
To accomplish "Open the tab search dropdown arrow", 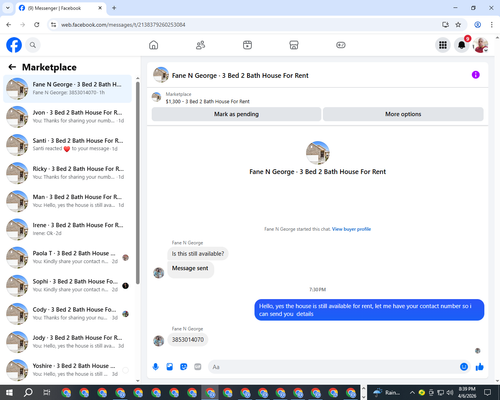I will [x=8, y=8].
